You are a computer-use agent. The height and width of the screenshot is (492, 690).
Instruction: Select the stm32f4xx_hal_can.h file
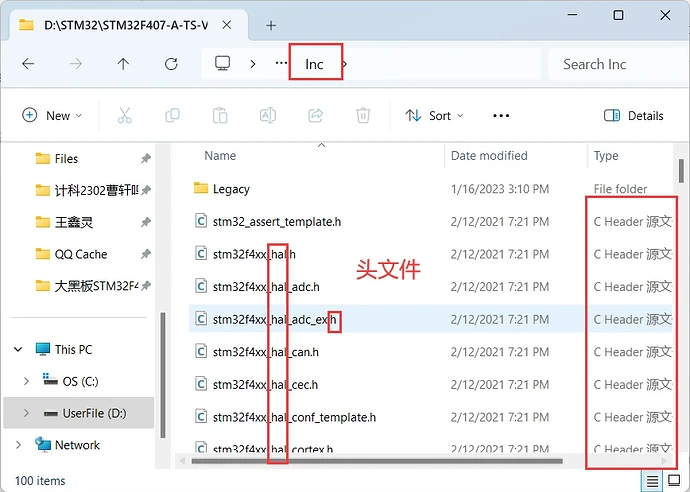265,352
